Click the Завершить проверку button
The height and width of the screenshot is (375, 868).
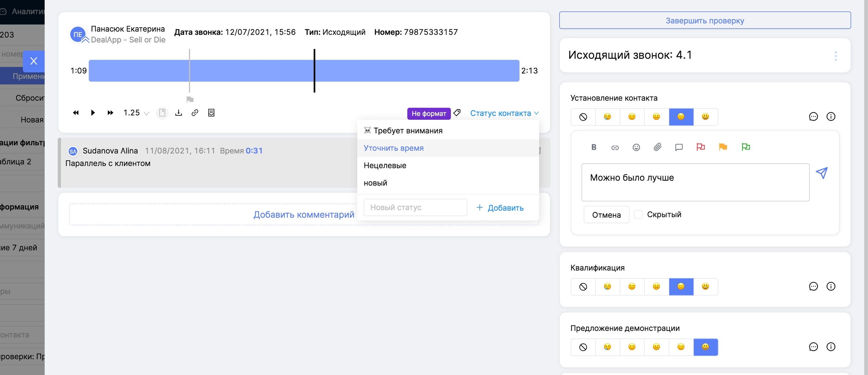pos(704,20)
